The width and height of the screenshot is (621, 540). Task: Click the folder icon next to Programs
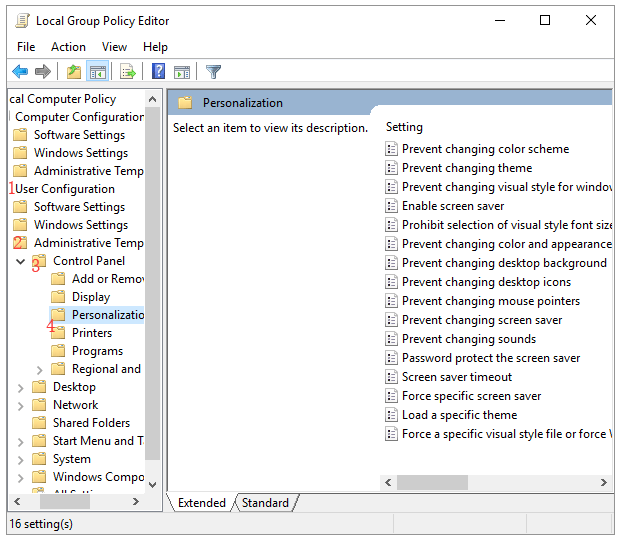click(x=58, y=351)
